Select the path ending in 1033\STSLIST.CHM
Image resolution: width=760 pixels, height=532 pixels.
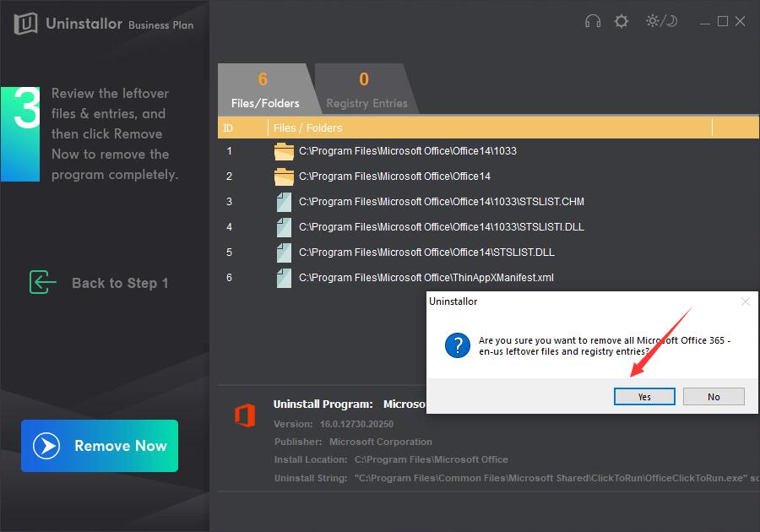(x=442, y=202)
